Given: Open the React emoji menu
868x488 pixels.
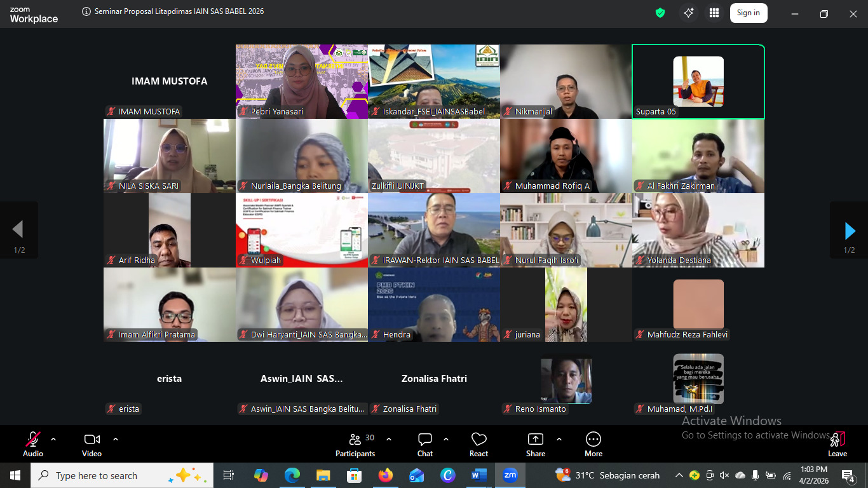Looking at the screenshot, I should click(478, 444).
